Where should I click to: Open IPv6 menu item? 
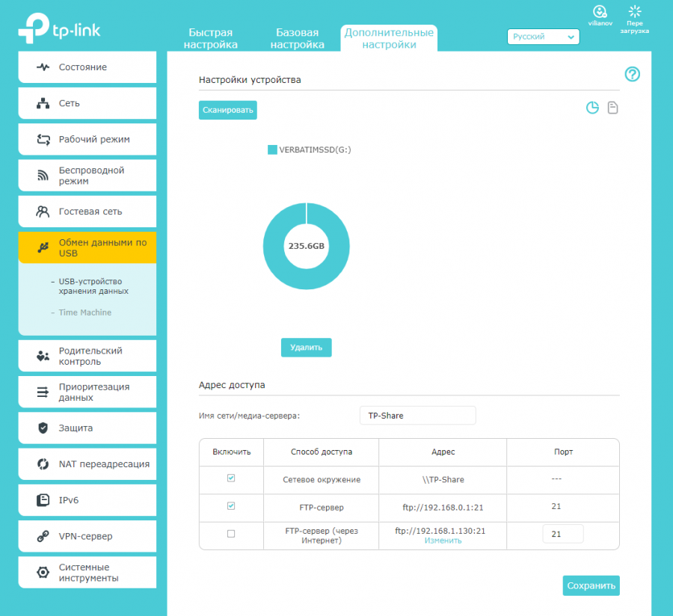[x=87, y=500]
